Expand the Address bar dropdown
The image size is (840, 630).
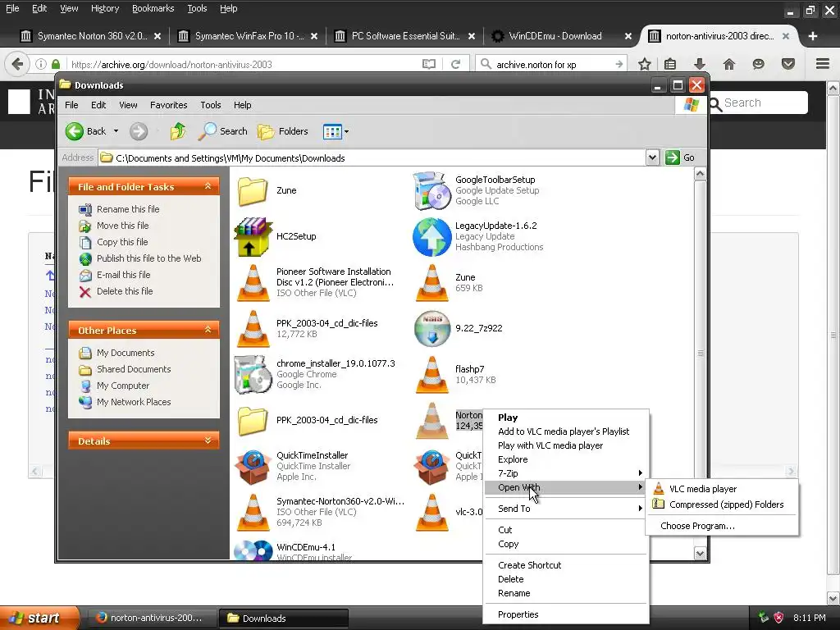coord(652,157)
